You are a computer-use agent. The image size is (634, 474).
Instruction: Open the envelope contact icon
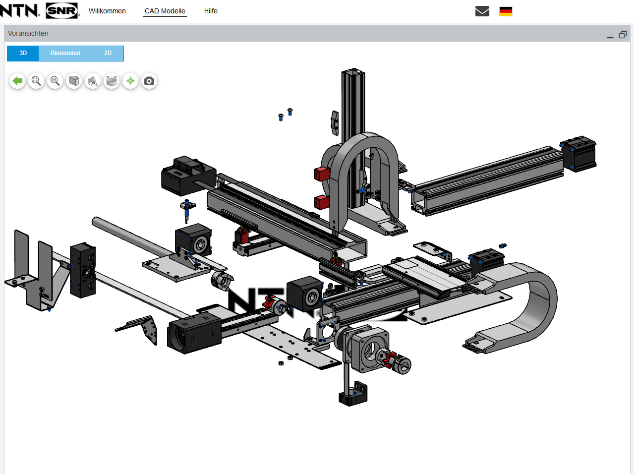pos(482,11)
